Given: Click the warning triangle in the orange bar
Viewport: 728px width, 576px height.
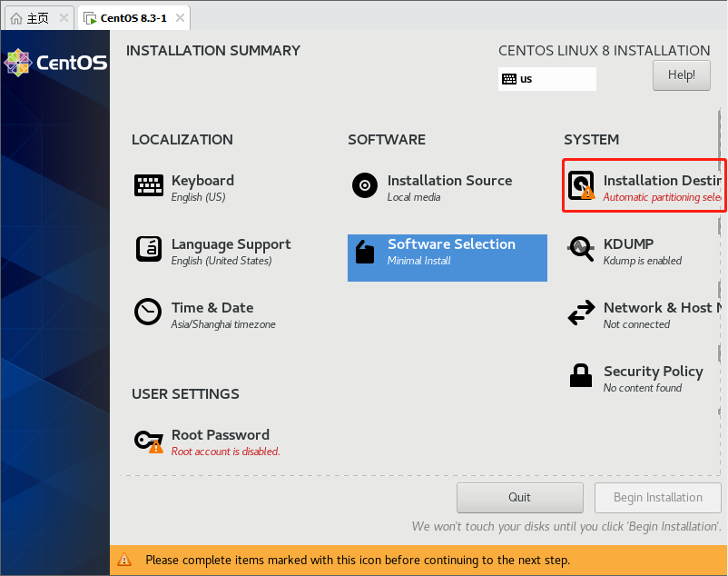Looking at the screenshot, I should coord(124,560).
